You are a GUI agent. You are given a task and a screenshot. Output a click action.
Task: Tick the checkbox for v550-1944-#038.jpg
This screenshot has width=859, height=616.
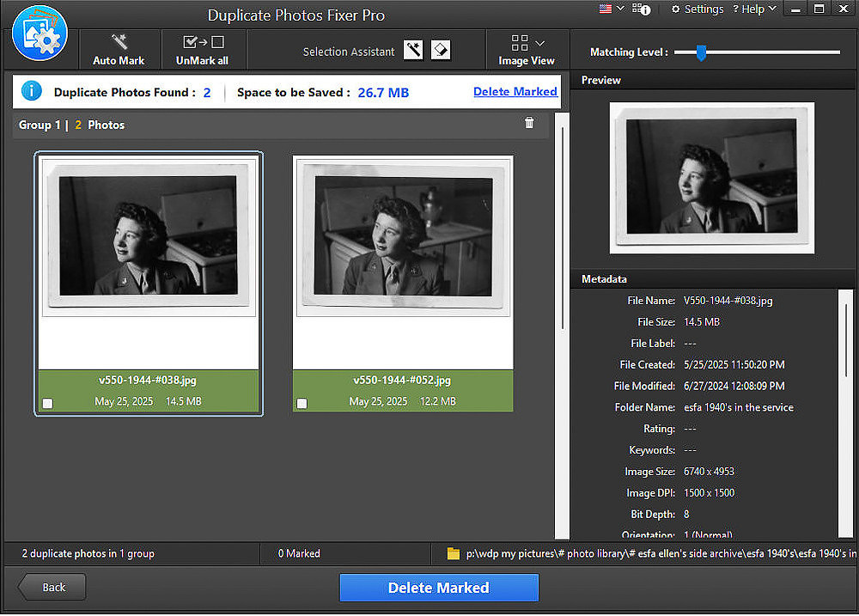coord(48,403)
